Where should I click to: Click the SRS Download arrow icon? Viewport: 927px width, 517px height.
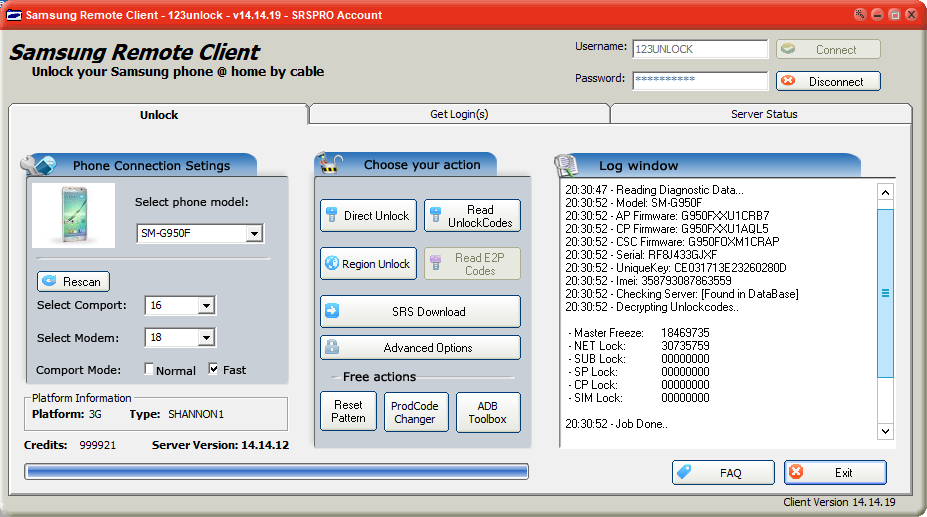coord(332,311)
